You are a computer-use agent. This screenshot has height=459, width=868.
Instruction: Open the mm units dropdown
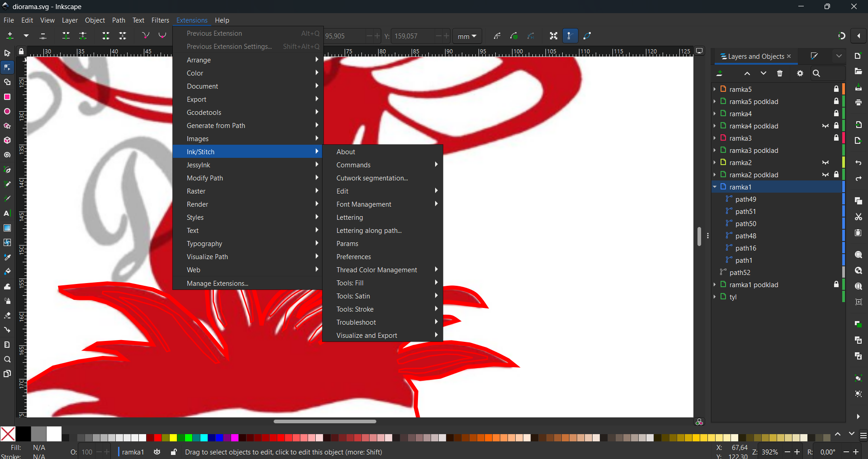point(467,36)
